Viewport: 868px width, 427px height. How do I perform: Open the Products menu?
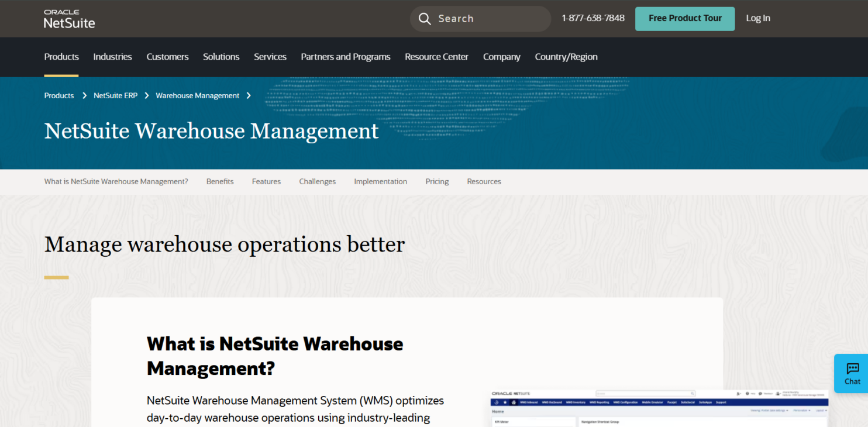click(61, 57)
